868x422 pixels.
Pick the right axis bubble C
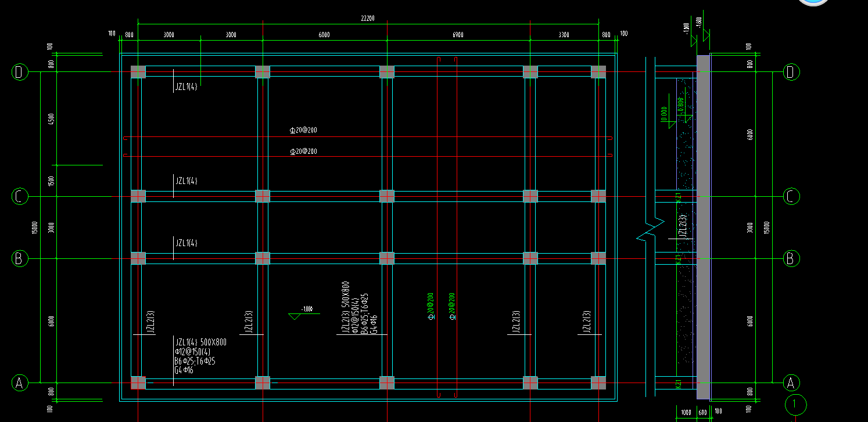(x=790, y=197)
